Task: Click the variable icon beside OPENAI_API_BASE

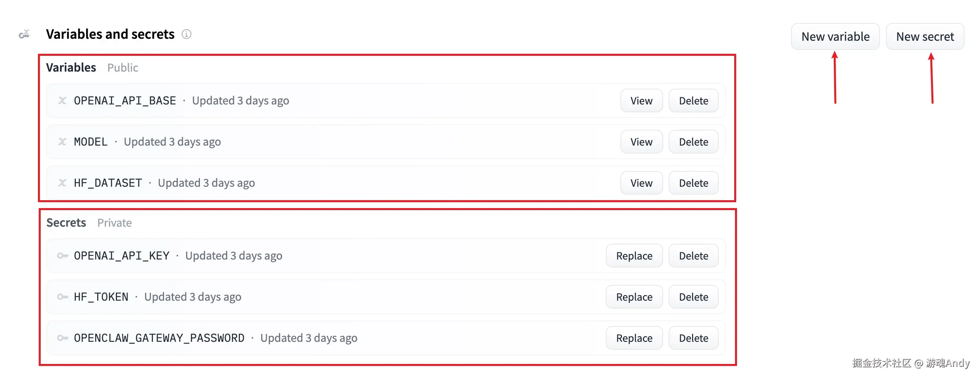Action: coord(62,100)
